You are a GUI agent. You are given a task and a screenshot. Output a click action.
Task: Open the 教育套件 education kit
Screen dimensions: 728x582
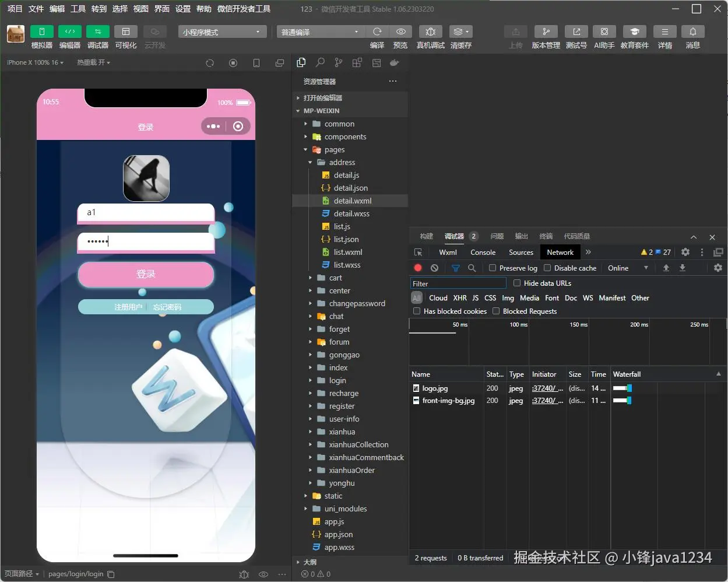[635, 31]
